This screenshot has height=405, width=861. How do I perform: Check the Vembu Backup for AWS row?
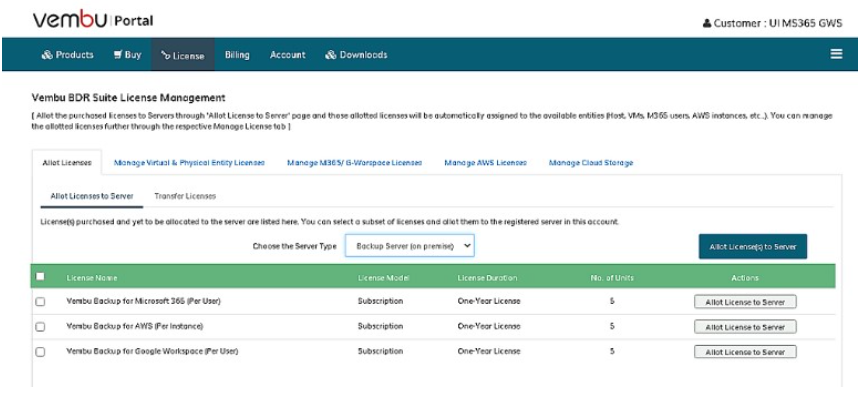coord(40,327)
